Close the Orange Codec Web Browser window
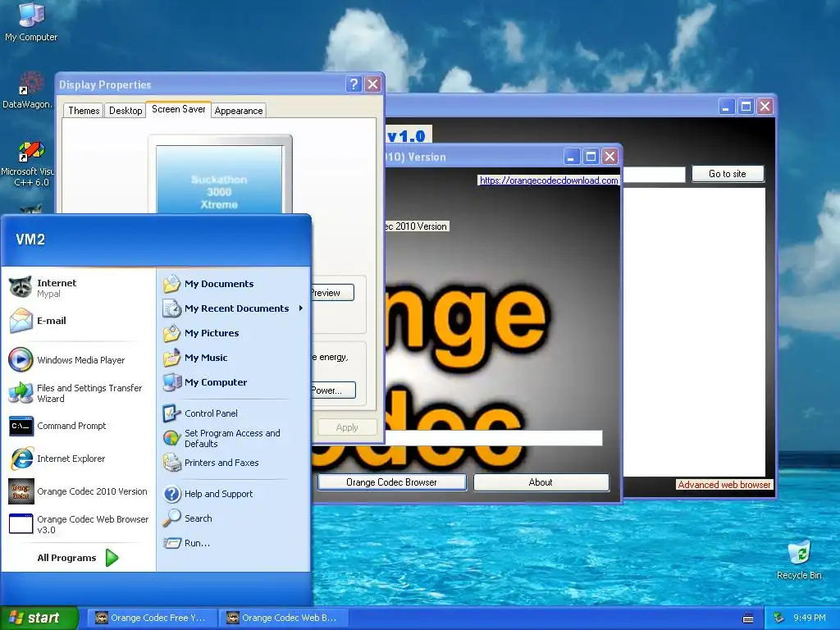Image resolution: width=840 pixels, height=630 pixels. (x=765, y=107)
